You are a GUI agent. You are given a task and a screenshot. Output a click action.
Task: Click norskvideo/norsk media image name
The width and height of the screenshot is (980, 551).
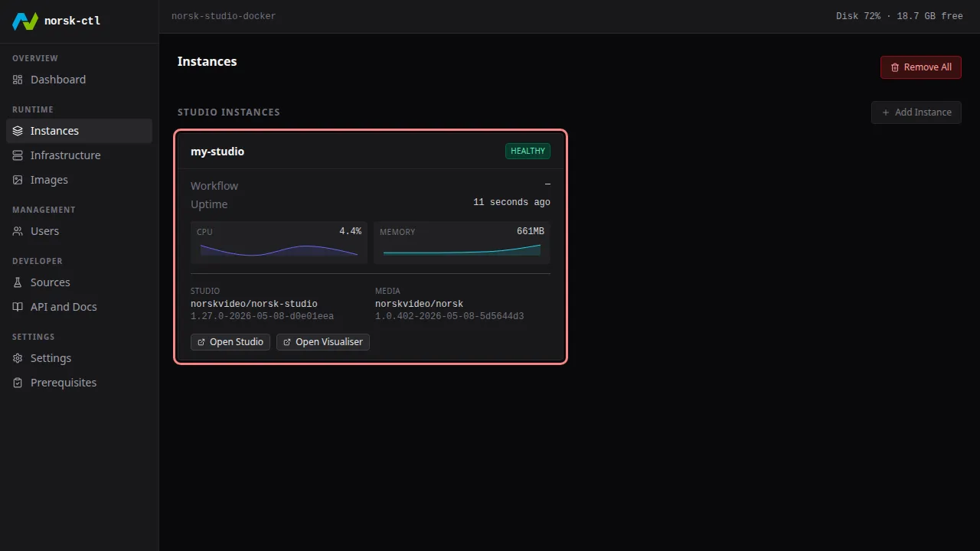click(419, 305)
